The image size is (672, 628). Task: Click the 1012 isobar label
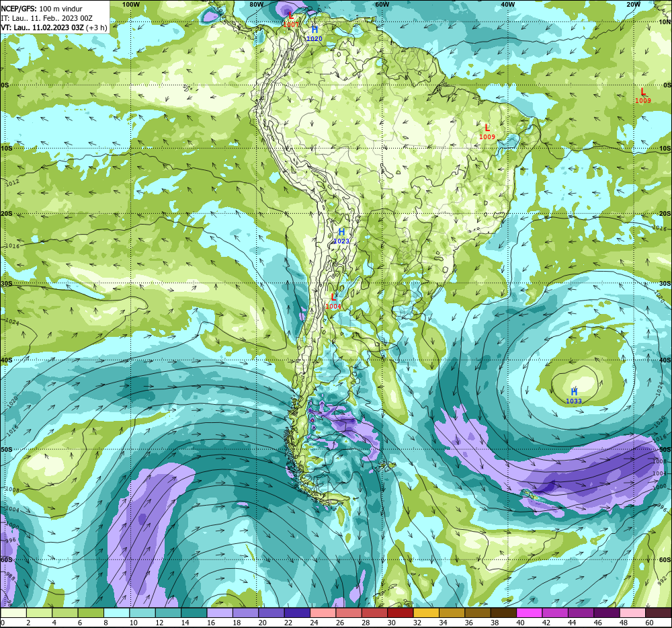pyautogui.click(x=12, y=183)
